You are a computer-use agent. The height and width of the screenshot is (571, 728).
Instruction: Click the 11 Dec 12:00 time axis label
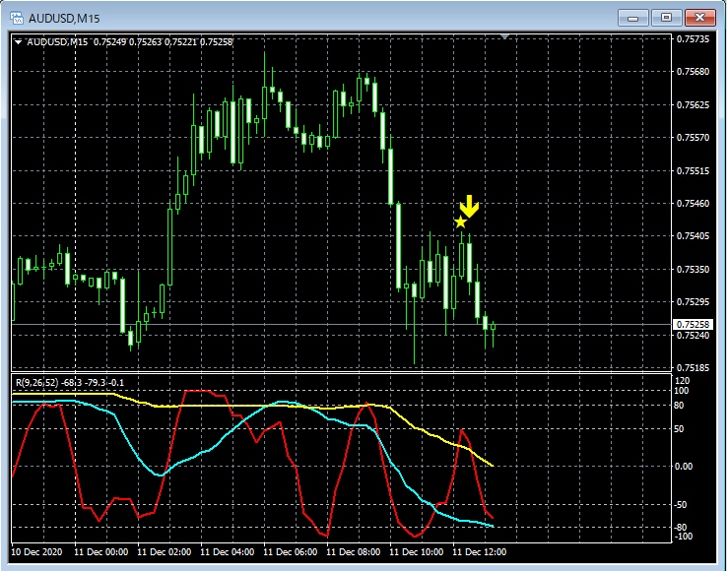(x=479, y=552)
